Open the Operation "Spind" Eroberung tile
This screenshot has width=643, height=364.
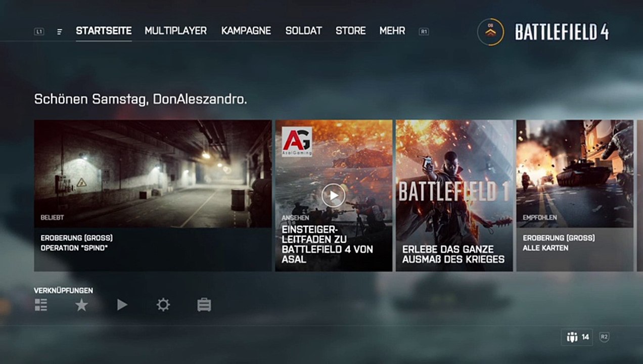(153, 196)
